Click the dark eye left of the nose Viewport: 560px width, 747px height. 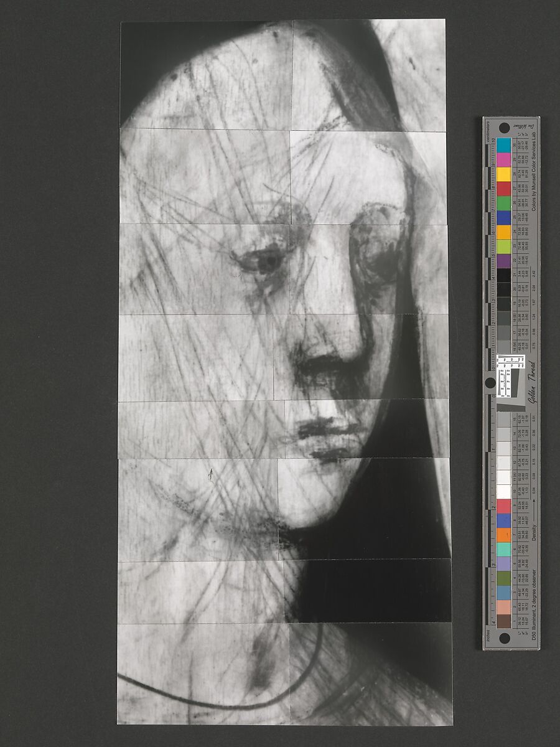tap(269, 260)
